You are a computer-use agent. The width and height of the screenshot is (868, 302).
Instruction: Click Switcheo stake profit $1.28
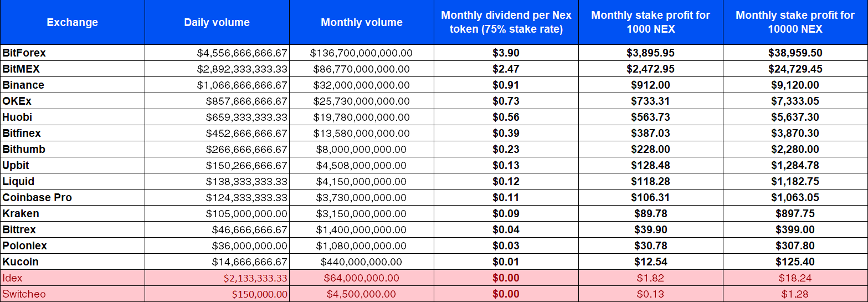[x=795, y=294]
